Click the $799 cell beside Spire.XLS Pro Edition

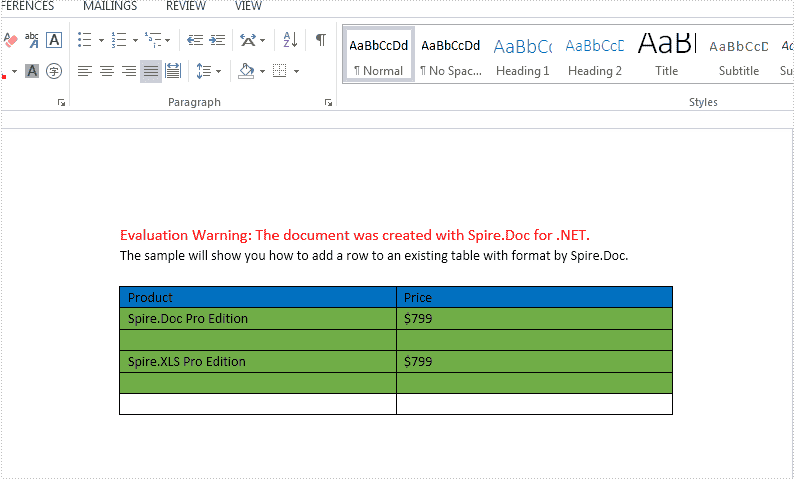(x=534, y=362)
